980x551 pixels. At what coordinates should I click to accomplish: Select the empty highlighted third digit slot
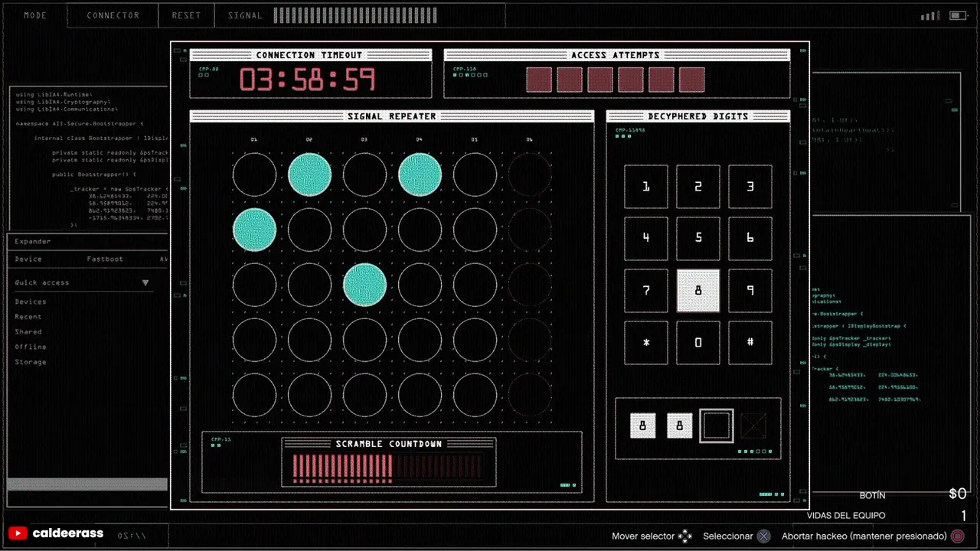point(717,425)
